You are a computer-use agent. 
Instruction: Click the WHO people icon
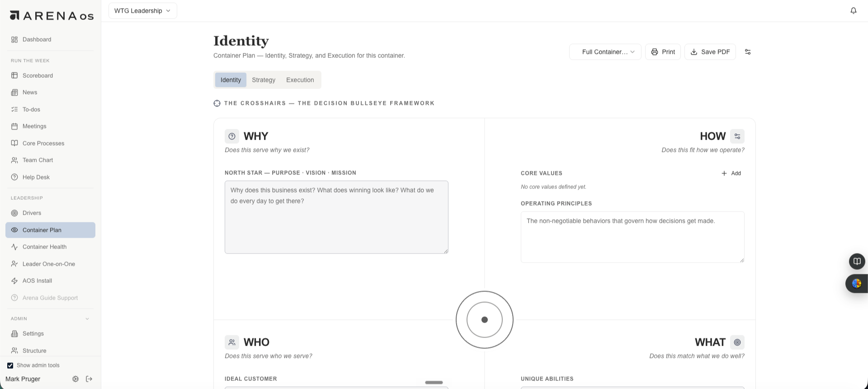point(232,342)
